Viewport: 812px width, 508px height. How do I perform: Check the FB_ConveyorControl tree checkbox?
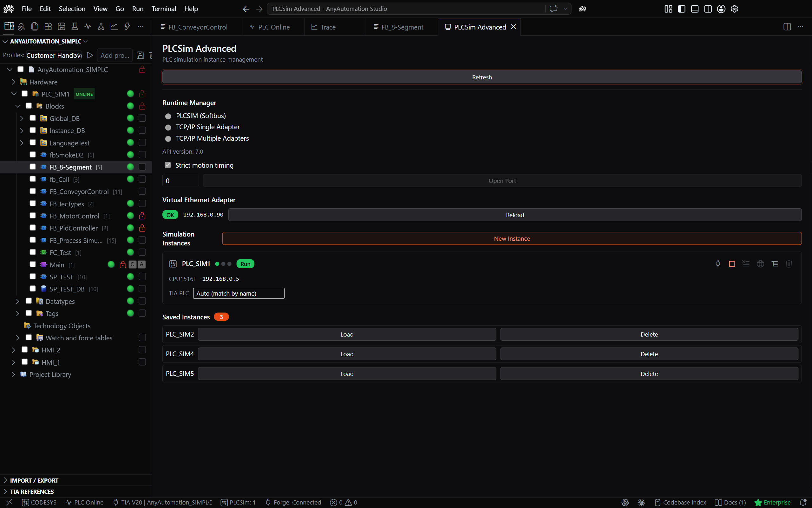tap(33, 191)
